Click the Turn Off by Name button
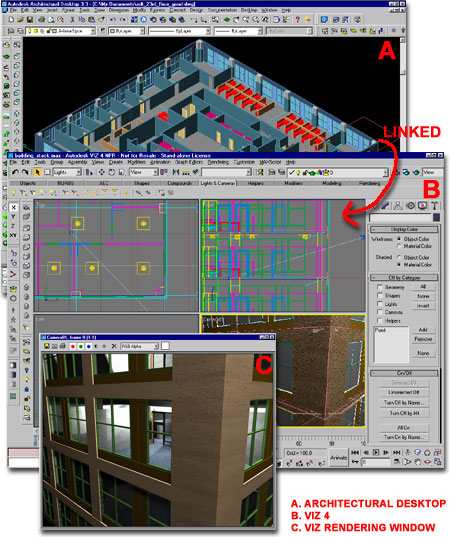This screenshot has height=537, width=450. pyautogui.click(x=404, y=402)
